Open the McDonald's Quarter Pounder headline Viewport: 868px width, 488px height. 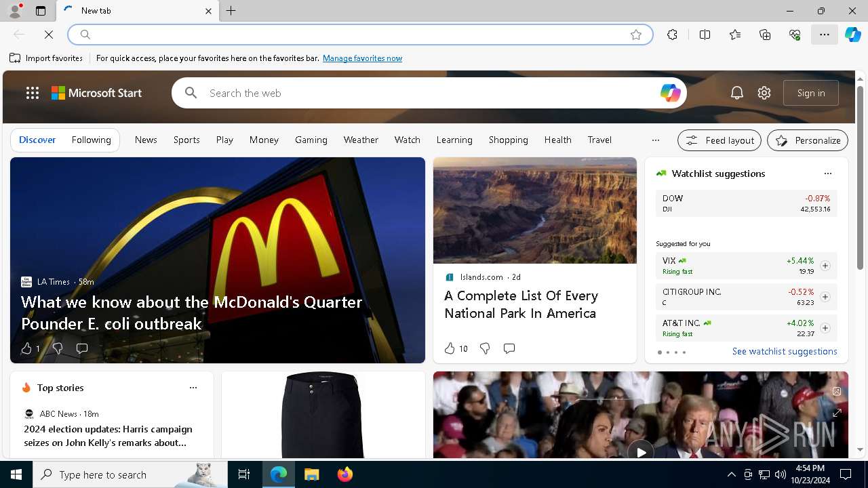coord(192,312)
